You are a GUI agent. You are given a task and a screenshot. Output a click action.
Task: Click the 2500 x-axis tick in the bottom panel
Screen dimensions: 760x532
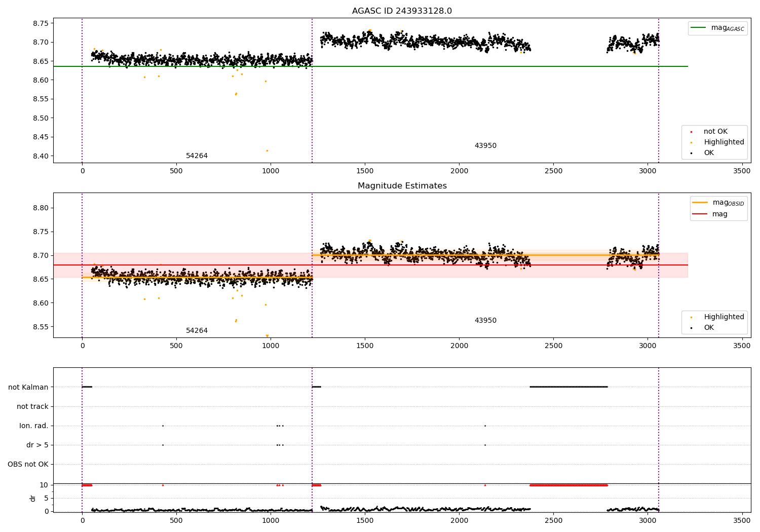553,521
